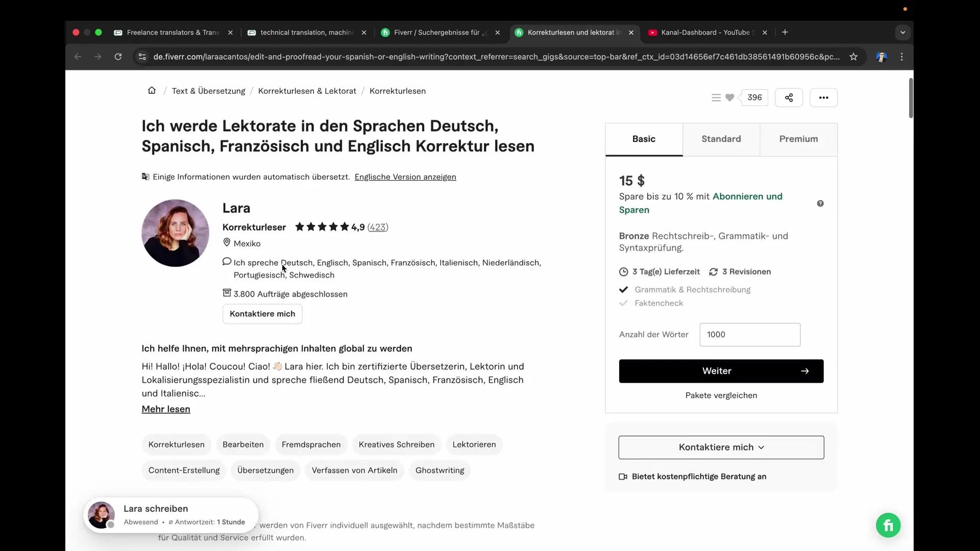The width and height of the screenshot is (980, 551).
Task: Open the three-dot options menu beside share
Action: pos(823,97)
